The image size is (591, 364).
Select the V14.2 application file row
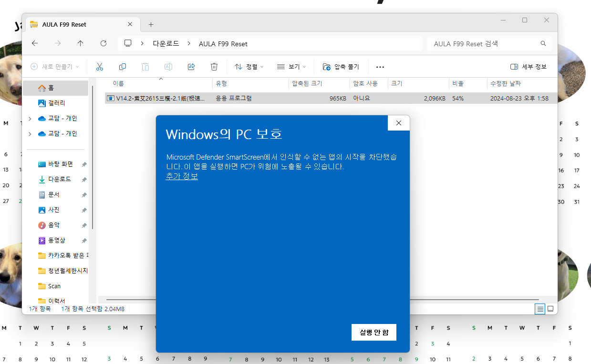tap(331, 99)
